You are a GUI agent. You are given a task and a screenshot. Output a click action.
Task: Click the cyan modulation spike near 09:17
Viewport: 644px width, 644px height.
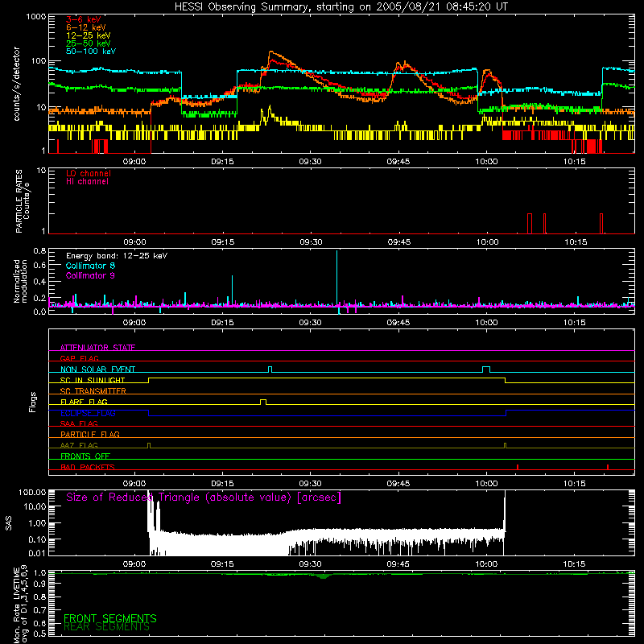click(x=232, y=291)
